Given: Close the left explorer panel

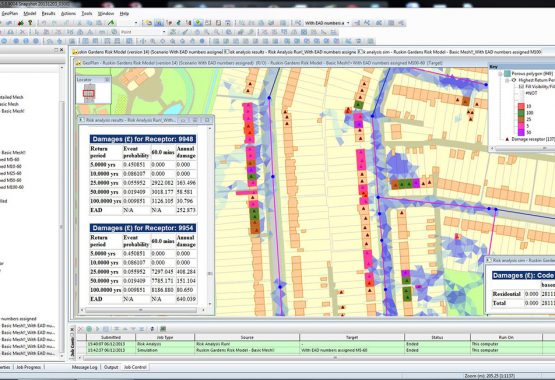Looking at the screenshot, I should coord(62,50).
